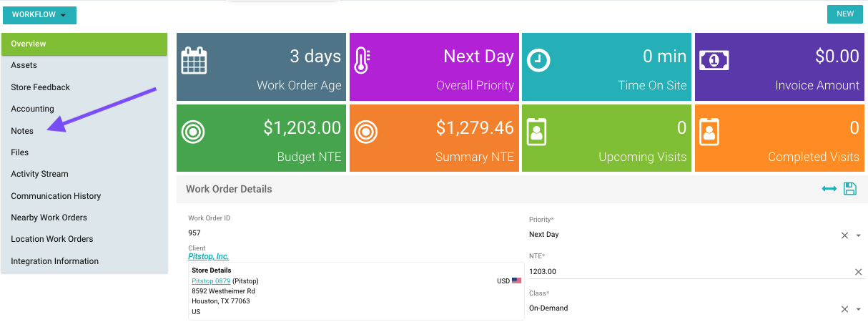
Task: Click the money bill icon on Invoice Amount
Action: coord(713,61)
